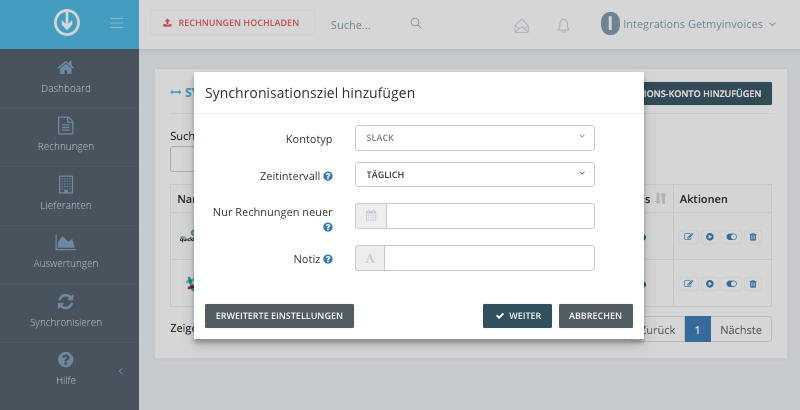Click run sync icon in first row

tap(710, 237)
